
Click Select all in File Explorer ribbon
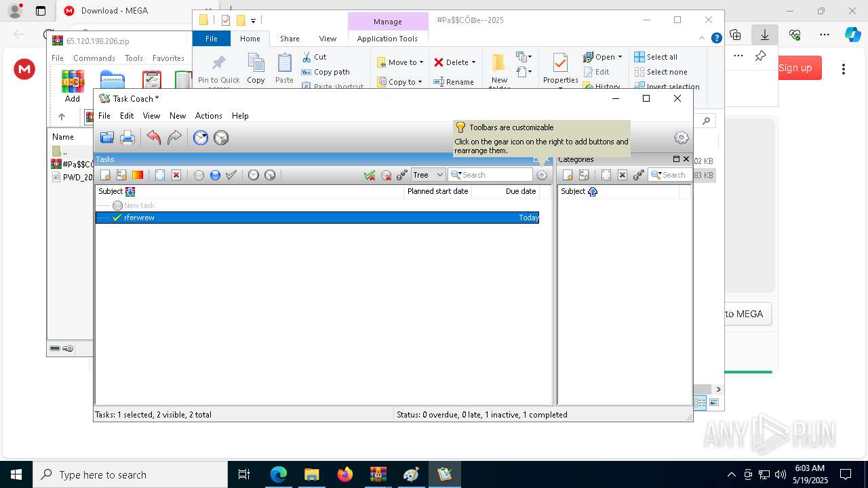pyautogui.click(x=656, y=57)
